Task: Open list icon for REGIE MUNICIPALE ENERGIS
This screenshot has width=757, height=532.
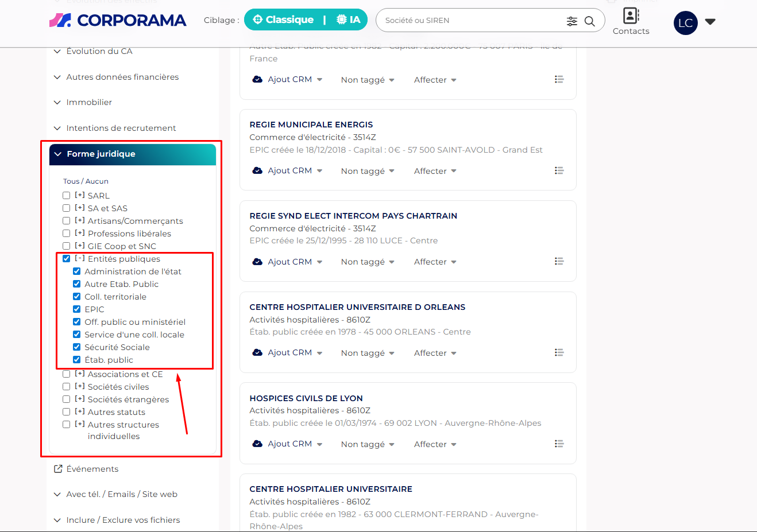Action: (x=559, y=170)
